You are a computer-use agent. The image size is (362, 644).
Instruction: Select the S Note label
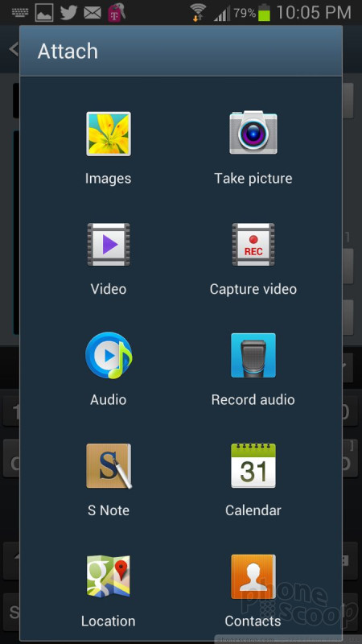pyautogui.click(x=109, y=510)
